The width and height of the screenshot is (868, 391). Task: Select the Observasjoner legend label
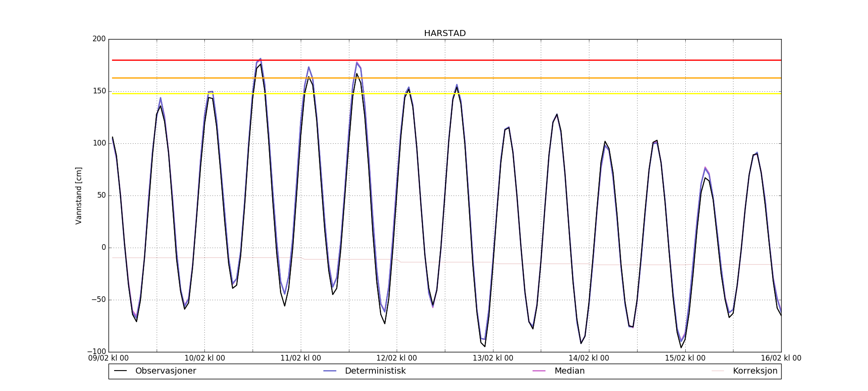click(166, 371)
